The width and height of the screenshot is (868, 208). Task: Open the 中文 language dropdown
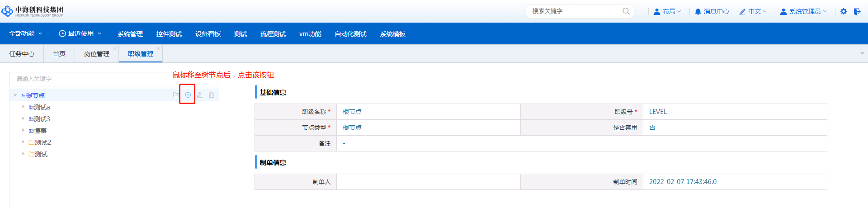753,11
